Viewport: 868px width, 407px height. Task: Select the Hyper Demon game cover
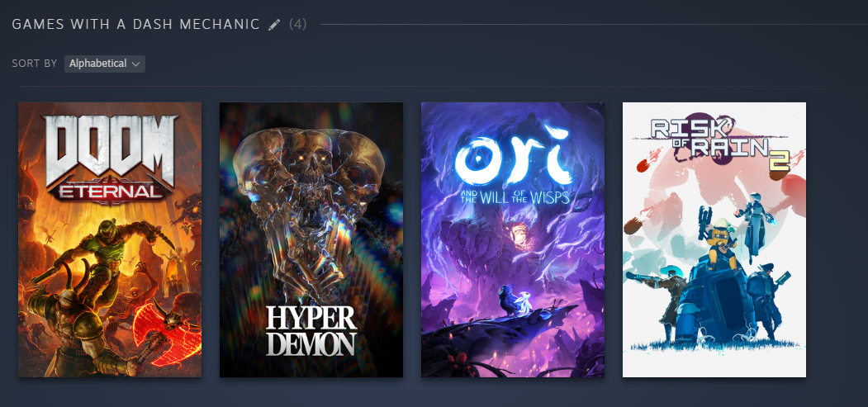tap(311, 239)
